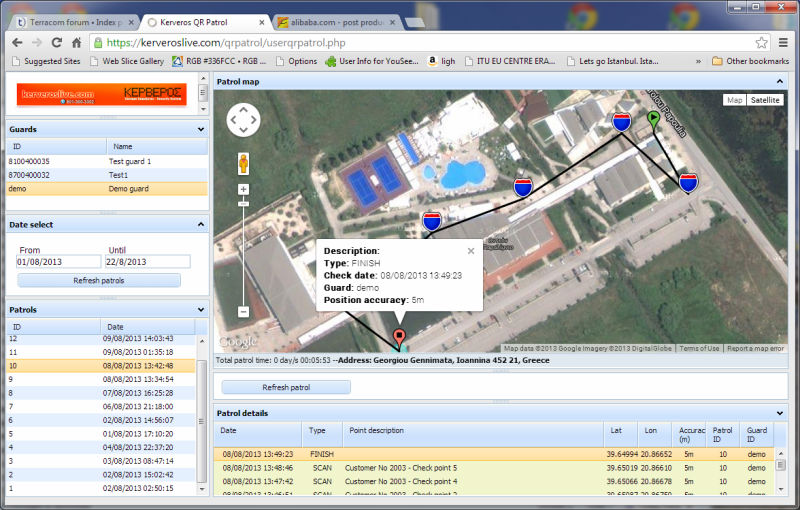Click the green start flag marker

(653, 120)
